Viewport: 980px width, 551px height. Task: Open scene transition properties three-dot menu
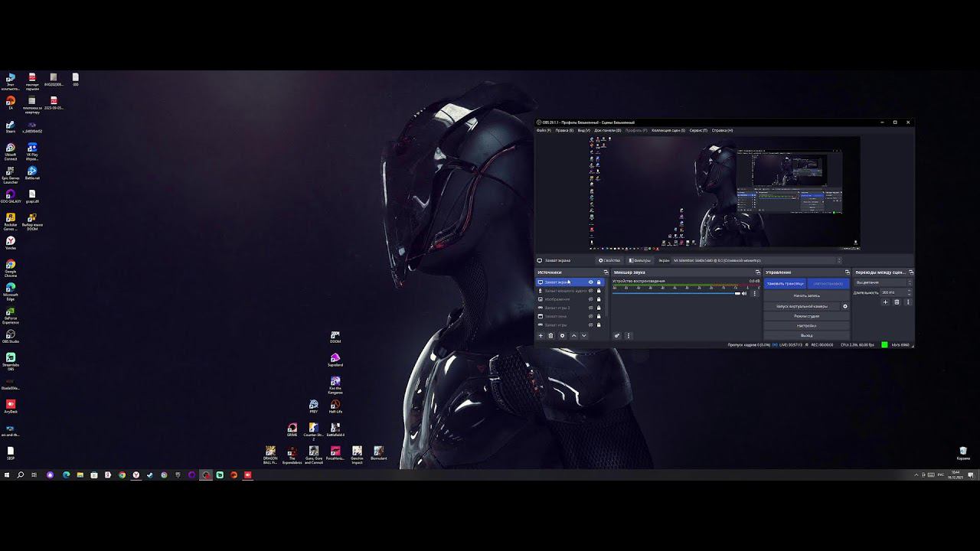click(908, 302)
